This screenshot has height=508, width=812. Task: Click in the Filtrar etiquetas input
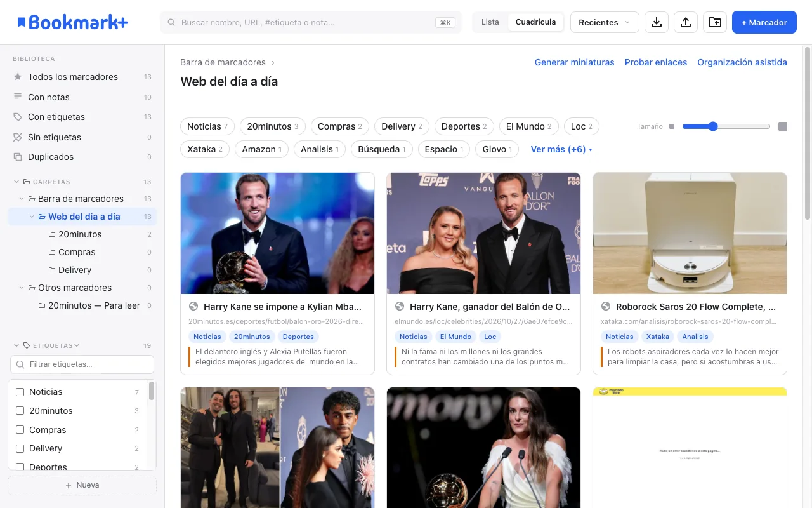(x=82, y=364)
